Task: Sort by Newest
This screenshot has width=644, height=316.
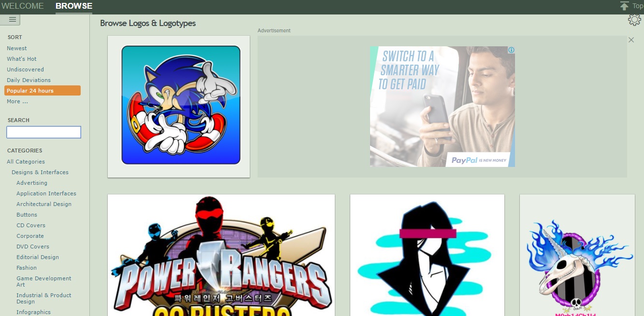Action: click(x=17, y=48)
